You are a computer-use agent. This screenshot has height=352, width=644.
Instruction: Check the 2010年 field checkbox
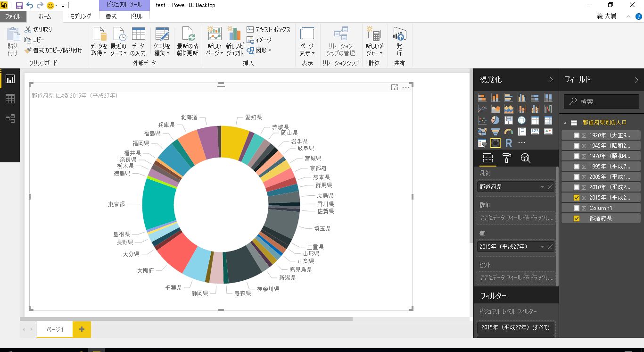tap(577, 187)
